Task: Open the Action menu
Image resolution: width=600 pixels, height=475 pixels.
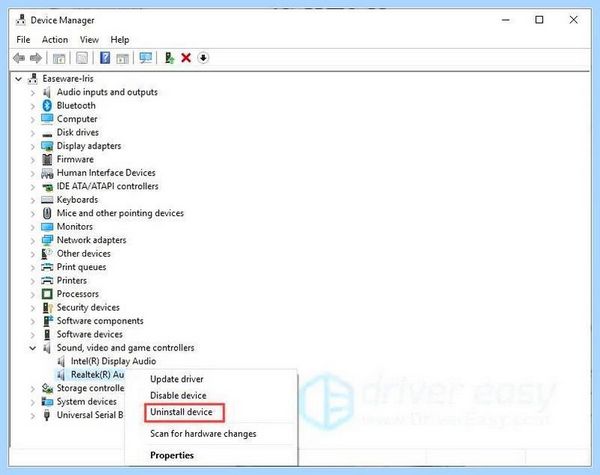Action: click(55, 39)
